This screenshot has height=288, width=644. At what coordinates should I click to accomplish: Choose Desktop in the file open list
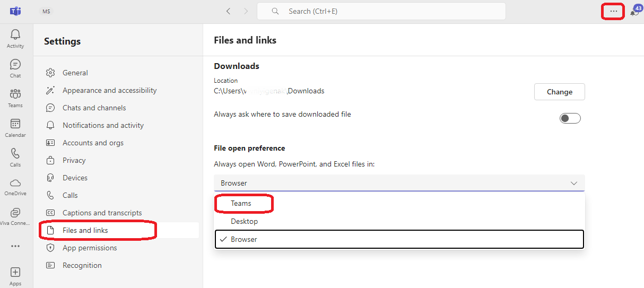coord(399,221)
